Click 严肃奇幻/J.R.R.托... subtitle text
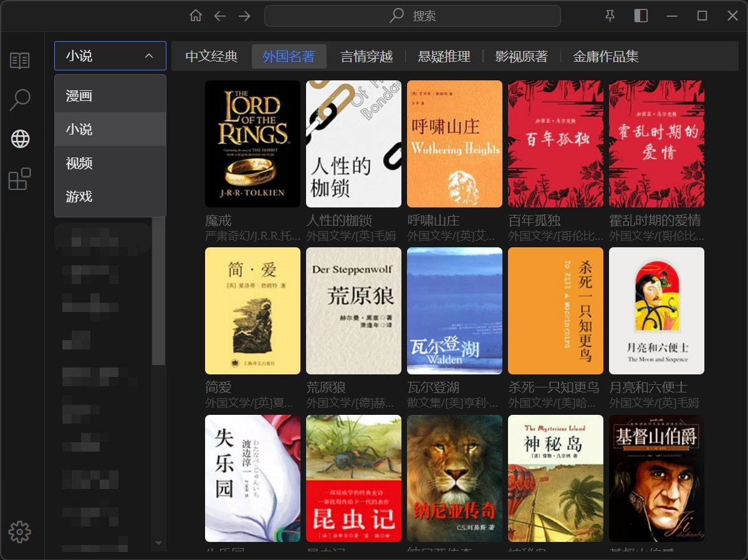The image size is (748, 560). coord(252,237)
